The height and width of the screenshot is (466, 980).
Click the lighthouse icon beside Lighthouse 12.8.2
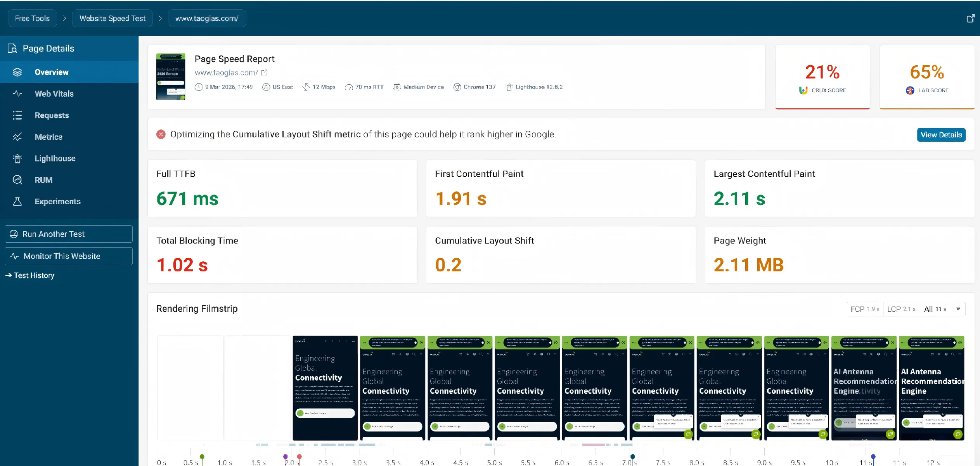tap(509, 87)
